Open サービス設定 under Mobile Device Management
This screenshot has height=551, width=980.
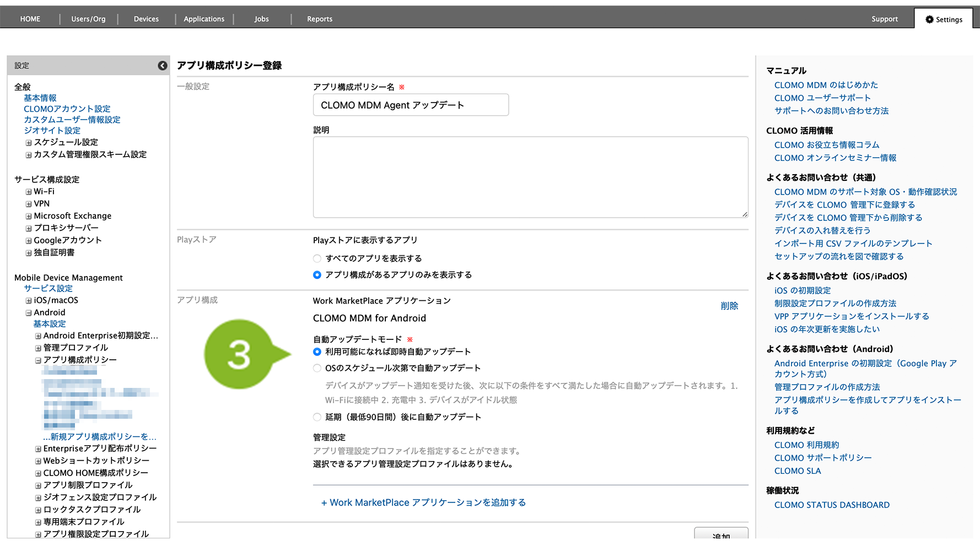(49, 288)
